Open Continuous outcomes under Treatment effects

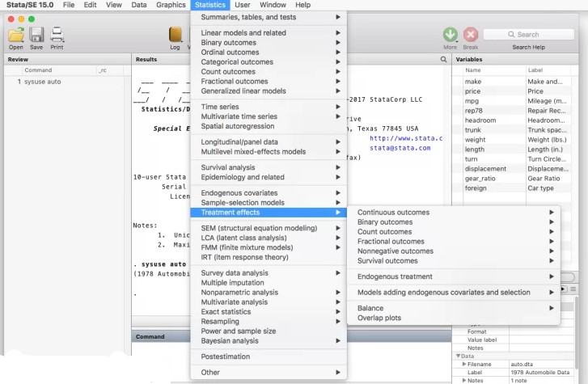[x=454, y=213]
